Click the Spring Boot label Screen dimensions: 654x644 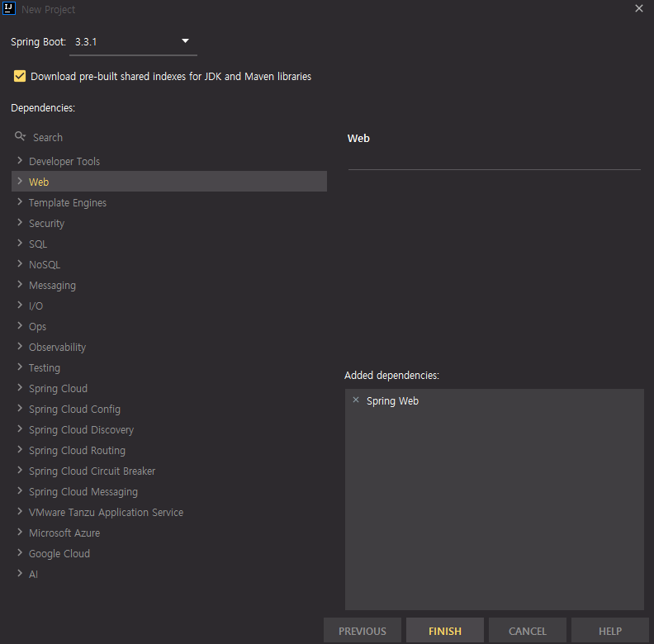(x=38, y=42)
